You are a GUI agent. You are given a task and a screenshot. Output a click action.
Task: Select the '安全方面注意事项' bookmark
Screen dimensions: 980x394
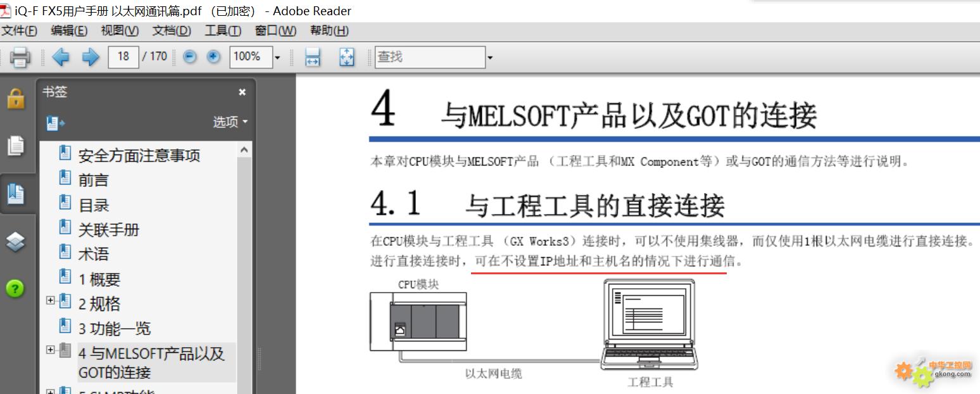pyautogui.click(x=139, y=155)
